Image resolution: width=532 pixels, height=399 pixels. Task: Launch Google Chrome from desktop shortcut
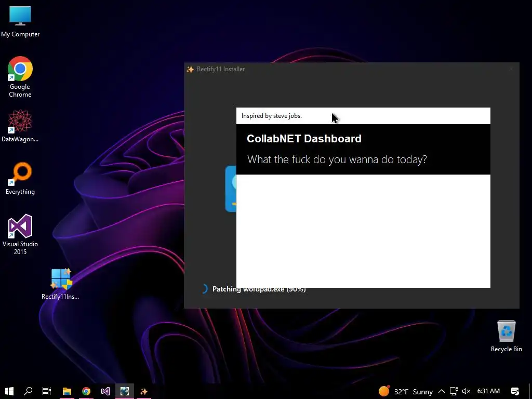[20, 77]
